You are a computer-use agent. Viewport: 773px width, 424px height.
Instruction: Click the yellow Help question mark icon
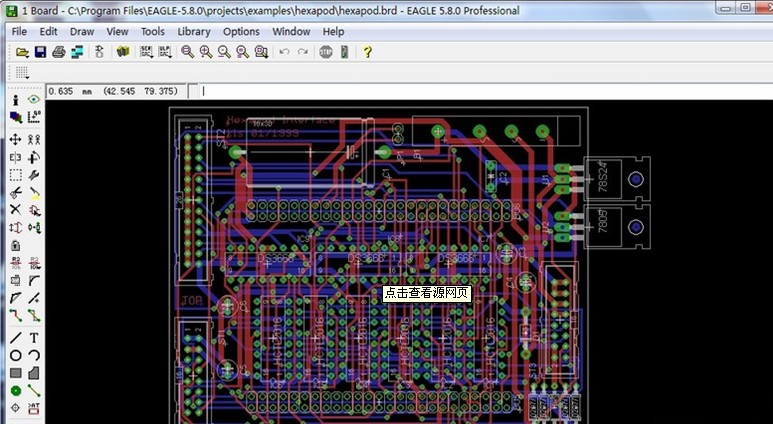pyautogui.click(x=367, y=52)
